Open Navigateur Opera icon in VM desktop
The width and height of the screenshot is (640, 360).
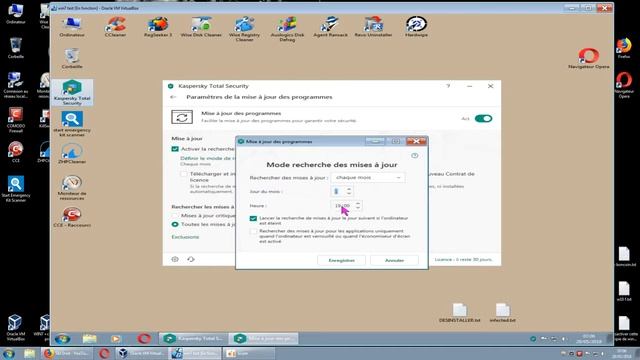588,58
